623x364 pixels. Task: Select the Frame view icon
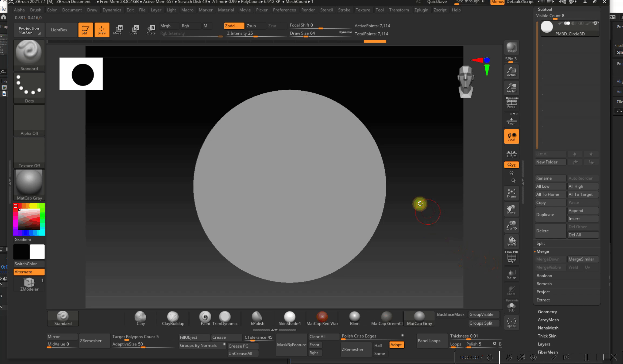point(511,193)
